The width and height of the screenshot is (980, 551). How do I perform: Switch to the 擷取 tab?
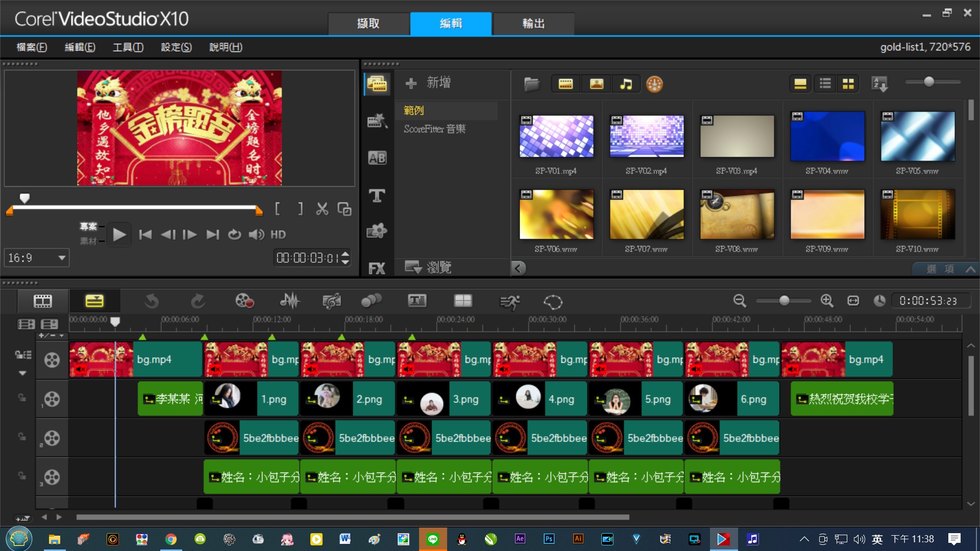pyautogui.click(x=368, y=23)
